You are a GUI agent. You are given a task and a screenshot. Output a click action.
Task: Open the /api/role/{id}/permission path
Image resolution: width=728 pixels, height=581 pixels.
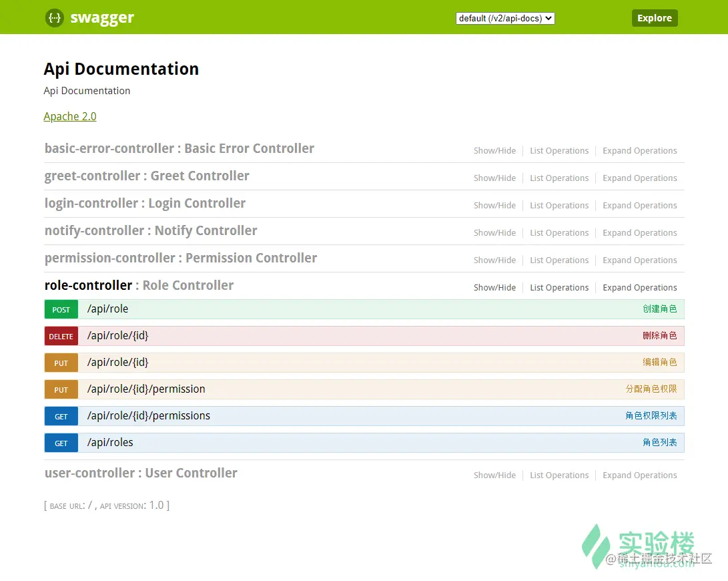pyautogui.click(x=146, y=389)
